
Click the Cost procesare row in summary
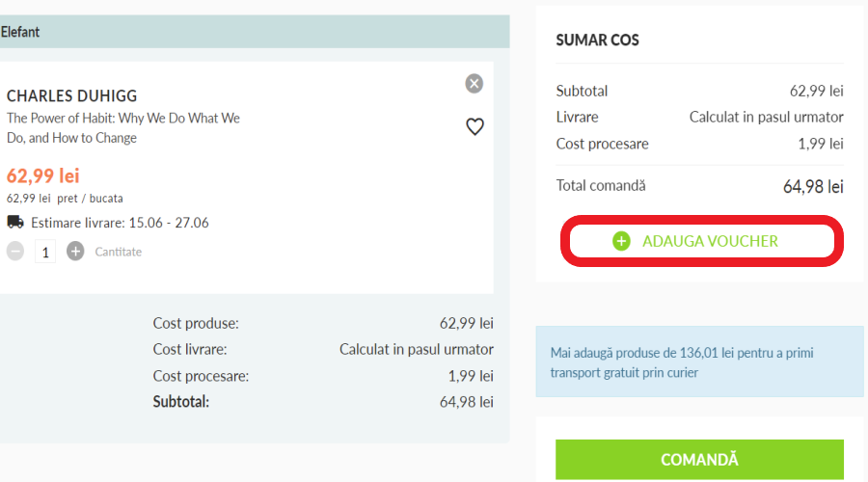pos(699,144)
